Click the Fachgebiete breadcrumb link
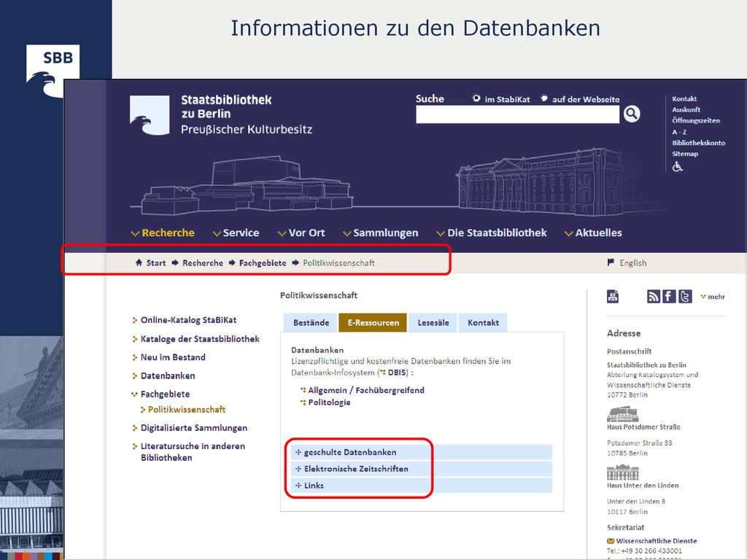 (x=263, y=262)
